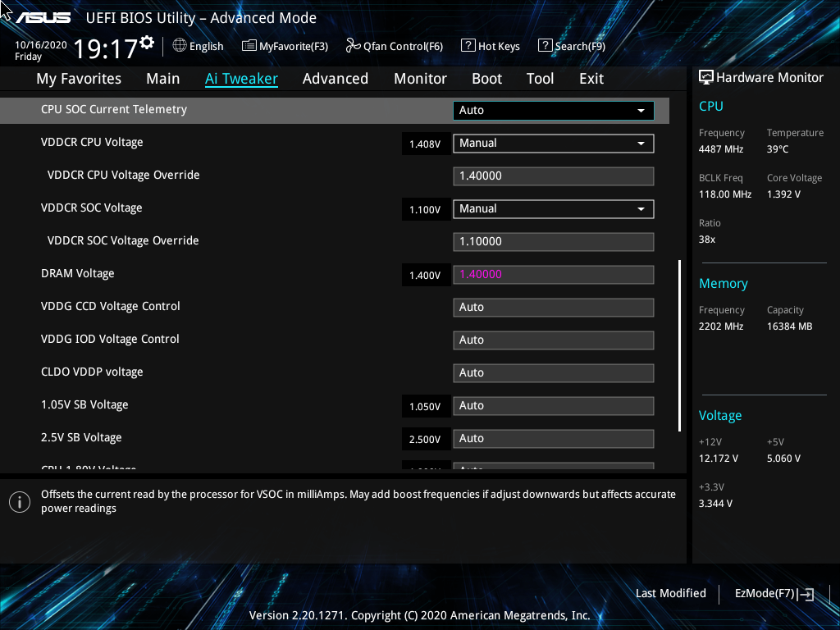Click the 118.00 MHz BCLK value
This screenshot has width=840, height=630.
click(725, 194)
